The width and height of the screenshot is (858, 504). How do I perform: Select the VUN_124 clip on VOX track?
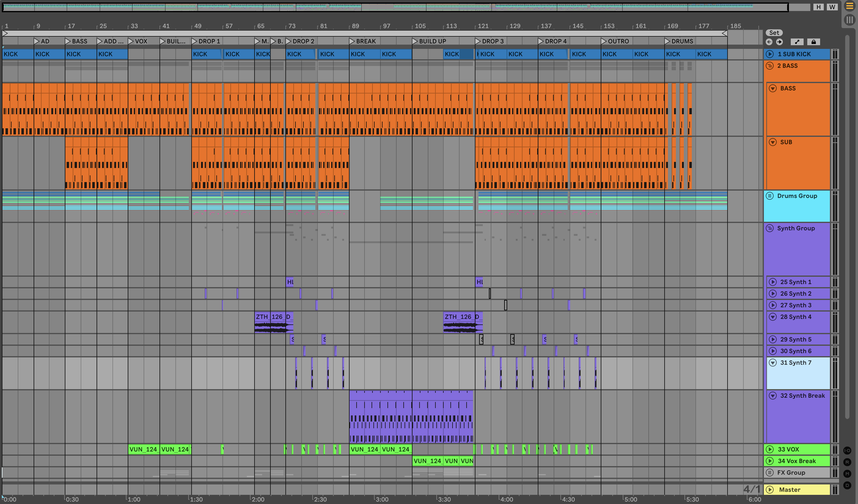point(143,449)
